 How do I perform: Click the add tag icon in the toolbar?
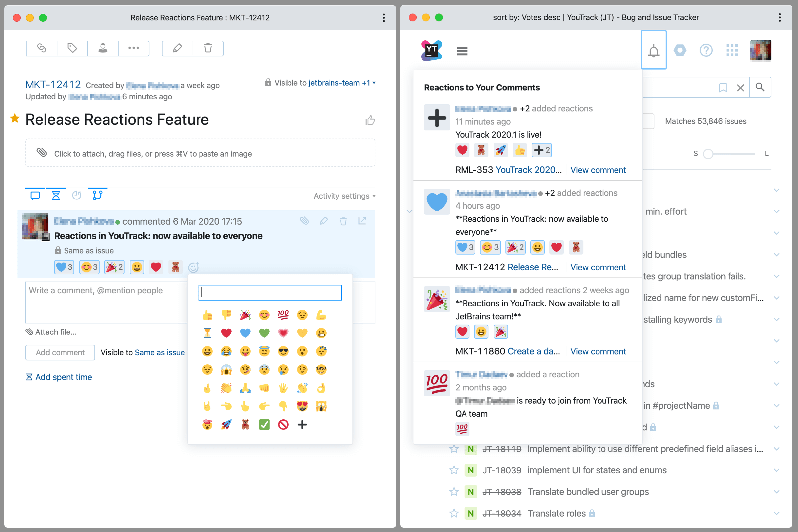click(72, 48)
